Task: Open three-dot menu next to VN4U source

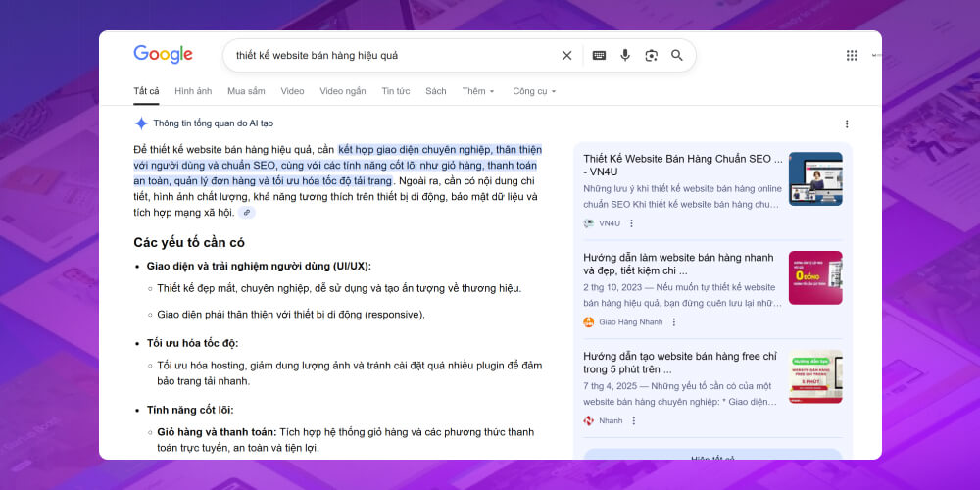Action: coord(631,223)
